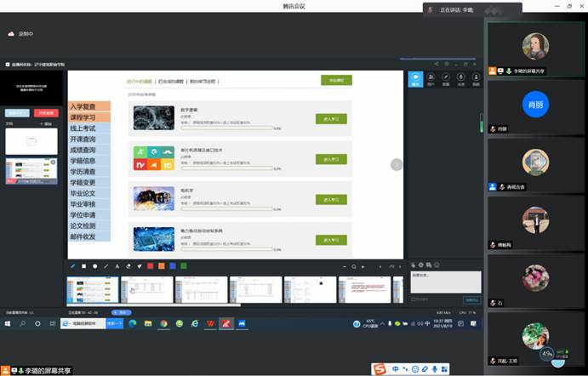Select the ellipse shape tool

pos(94,266)
